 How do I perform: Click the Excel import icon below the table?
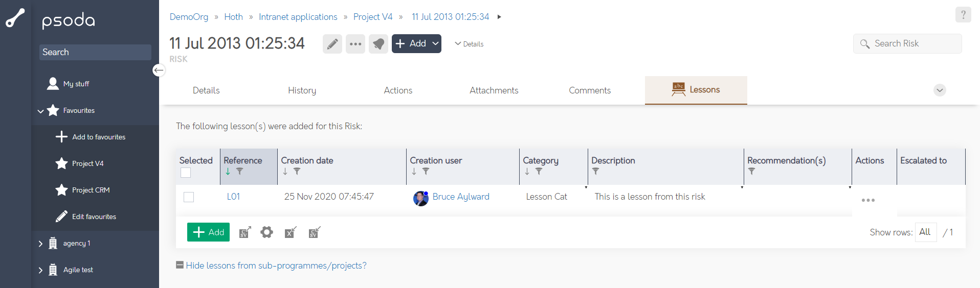pyautogui.click(x=291, y=232)
